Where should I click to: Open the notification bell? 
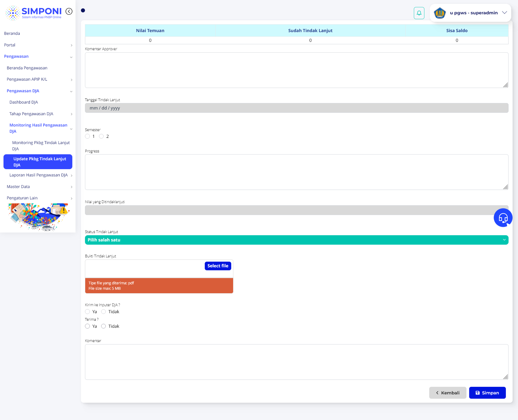pyautogui.click(x=419, y=13)
